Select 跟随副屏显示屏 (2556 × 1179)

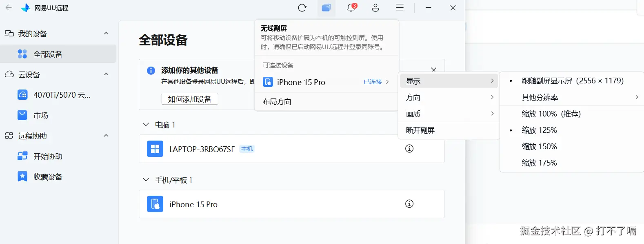pyautogui.click(x=572, y=81)
